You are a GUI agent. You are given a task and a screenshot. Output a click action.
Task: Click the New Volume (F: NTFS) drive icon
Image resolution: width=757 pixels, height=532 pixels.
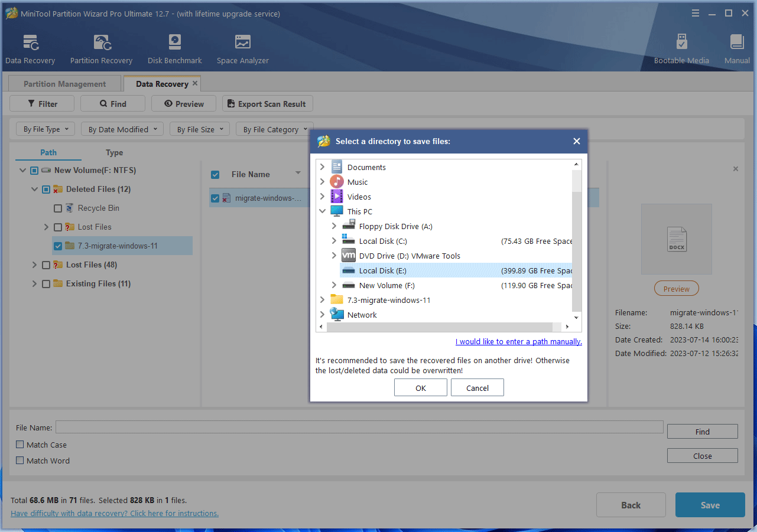[x=47, y=170]
